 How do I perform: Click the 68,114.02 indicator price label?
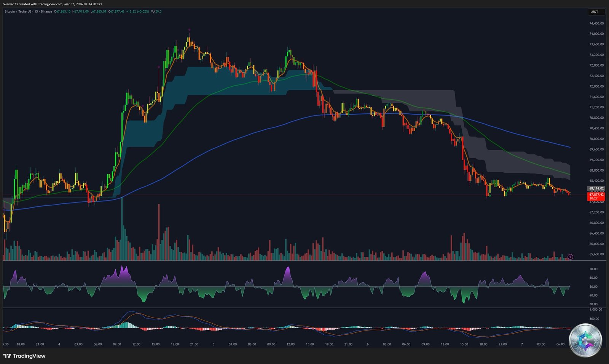(x=596, y=188)
